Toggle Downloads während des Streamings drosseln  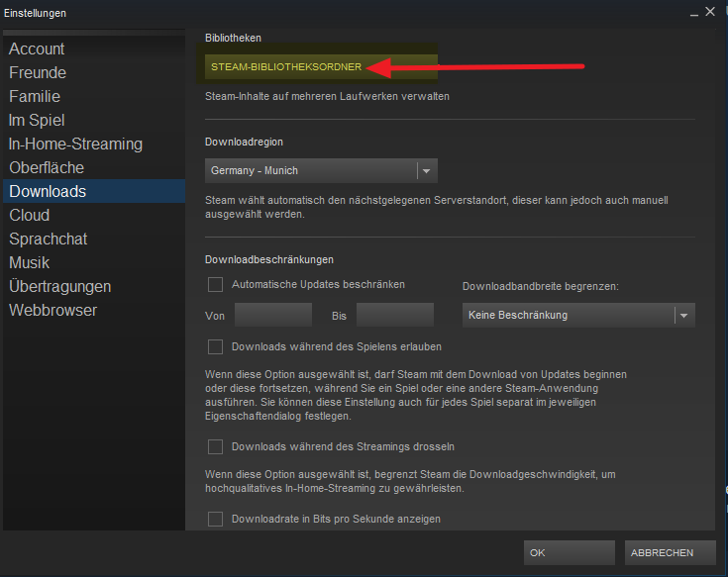click(216, 446)
